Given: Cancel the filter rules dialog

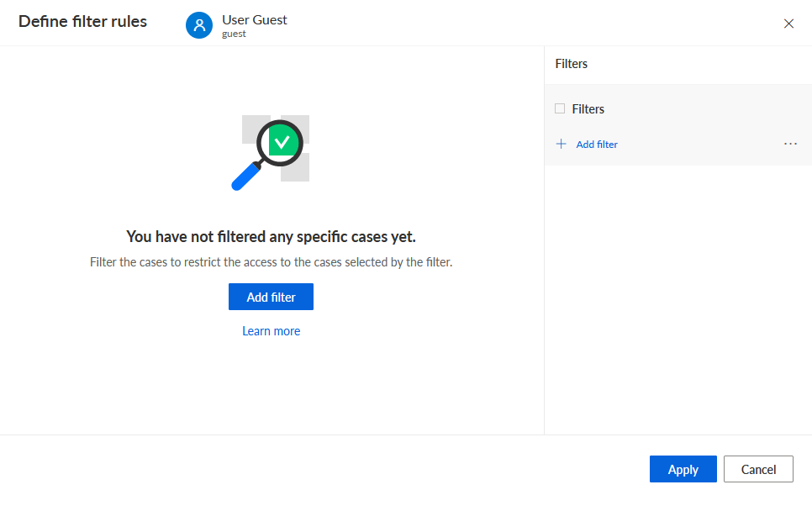Looking at the screenshot, I should (x=758, y=469).
